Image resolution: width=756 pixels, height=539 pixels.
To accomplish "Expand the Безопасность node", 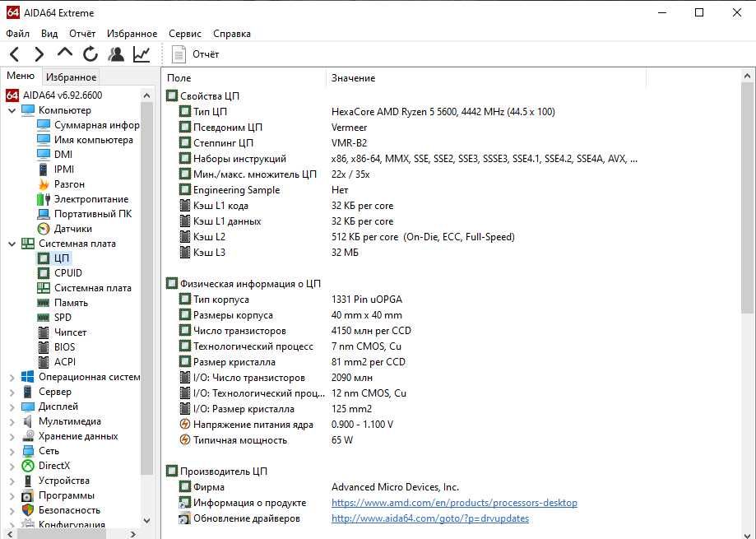I will (x=12, y=511).
